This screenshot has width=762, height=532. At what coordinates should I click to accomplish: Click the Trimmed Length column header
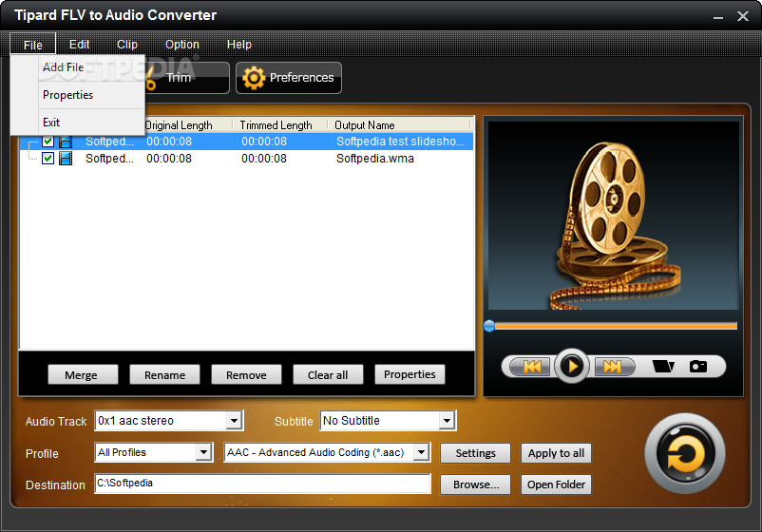pos(279,125)
